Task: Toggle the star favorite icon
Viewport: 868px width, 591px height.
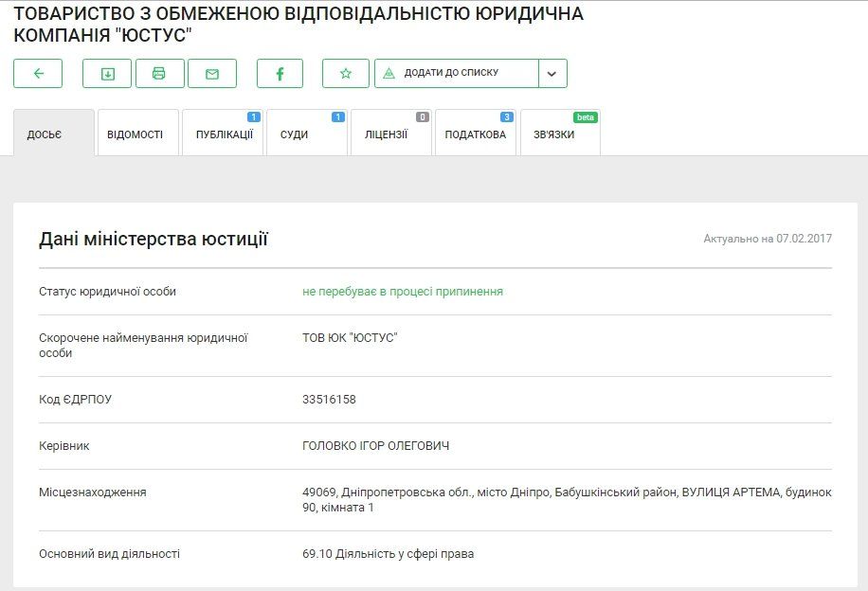Action: click(x=346, y=73)
